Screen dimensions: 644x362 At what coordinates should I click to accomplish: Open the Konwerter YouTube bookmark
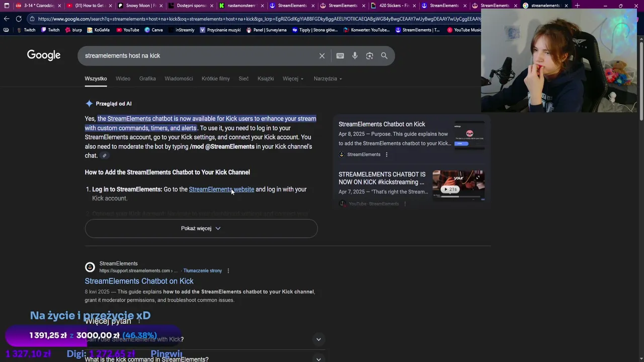coord(366,30)
